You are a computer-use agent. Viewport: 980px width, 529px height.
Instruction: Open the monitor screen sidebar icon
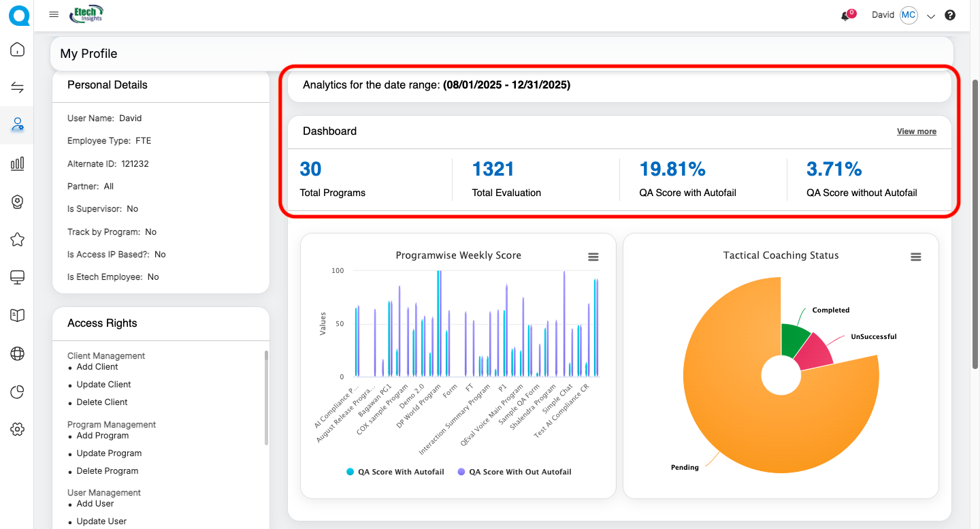[x=18, y=277]
